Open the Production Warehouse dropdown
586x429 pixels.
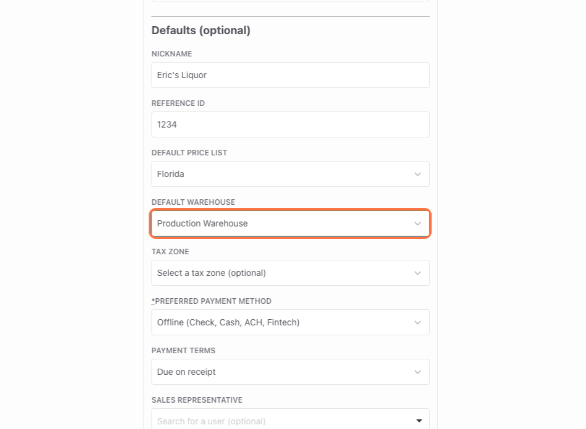(x=290, y=223)
